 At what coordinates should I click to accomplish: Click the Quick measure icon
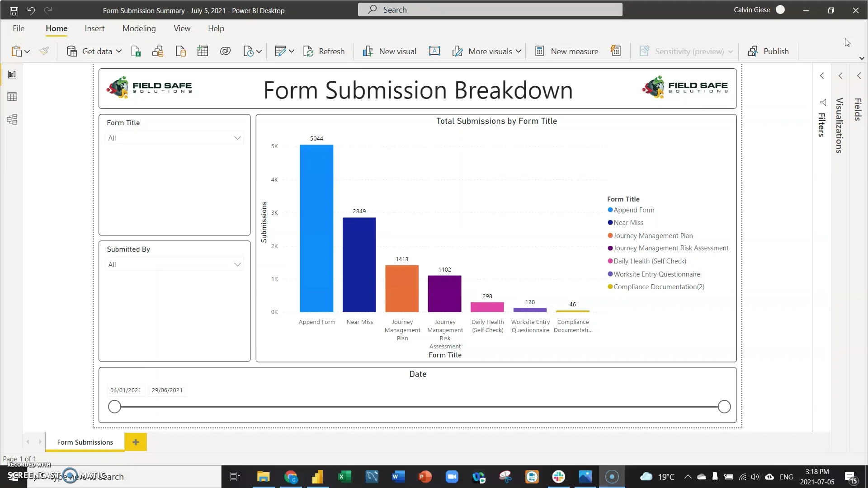click(616, 51)
